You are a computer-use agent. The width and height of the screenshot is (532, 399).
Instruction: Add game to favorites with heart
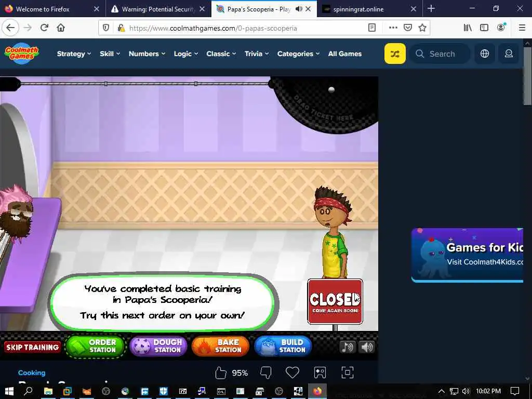pos(292,373)
